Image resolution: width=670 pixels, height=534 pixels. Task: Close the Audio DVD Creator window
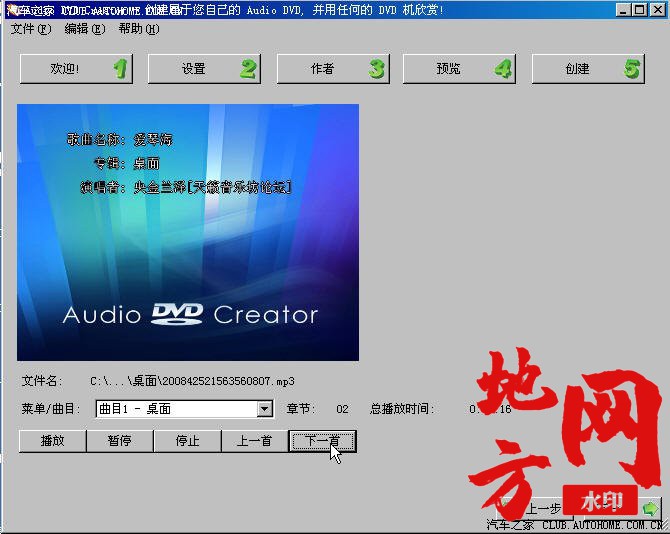click(x=657, y=9)
